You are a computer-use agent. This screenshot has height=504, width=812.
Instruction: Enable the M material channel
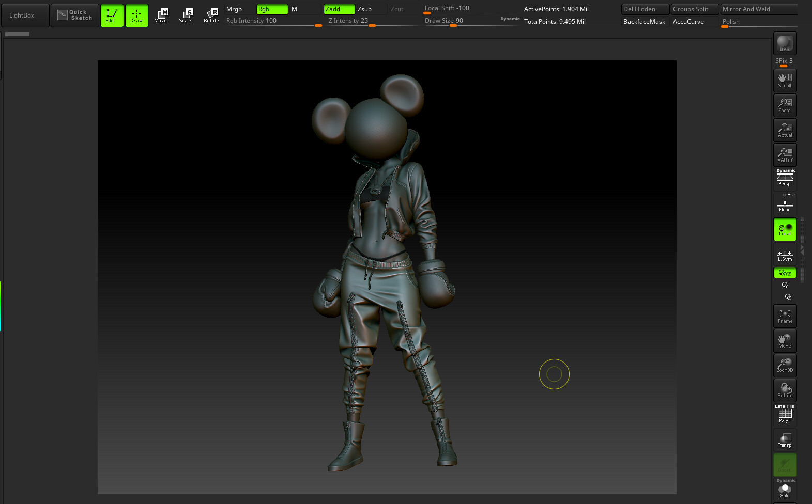coord(305,9)
